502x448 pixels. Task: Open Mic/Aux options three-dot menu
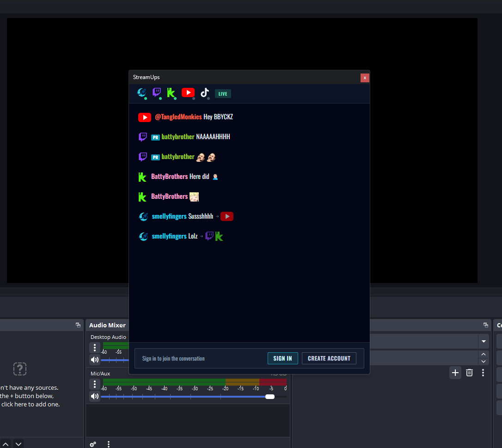[94, 384]
